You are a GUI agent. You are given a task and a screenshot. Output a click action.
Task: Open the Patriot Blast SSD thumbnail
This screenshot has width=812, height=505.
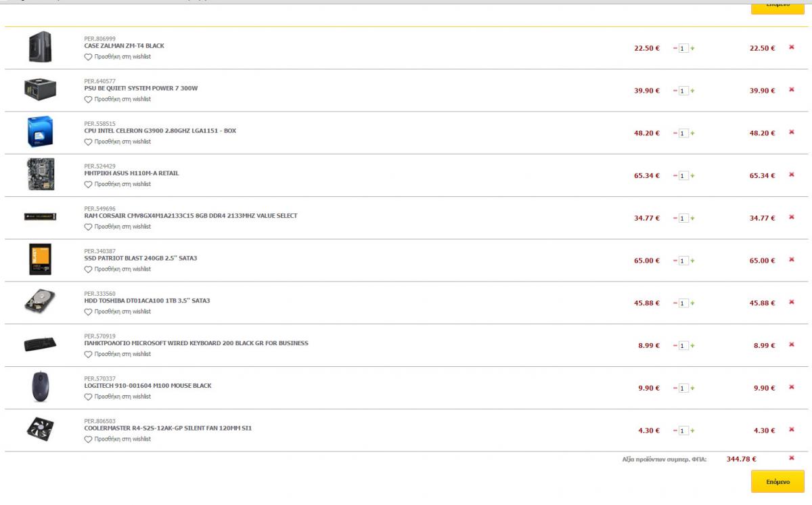pos(40,259)
